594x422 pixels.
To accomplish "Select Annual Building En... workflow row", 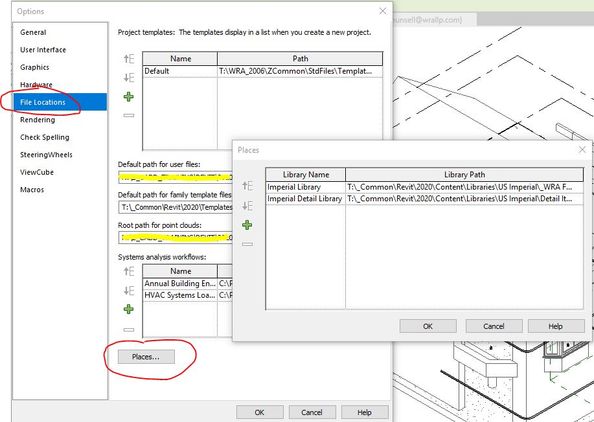I will (x=188, y=283).
